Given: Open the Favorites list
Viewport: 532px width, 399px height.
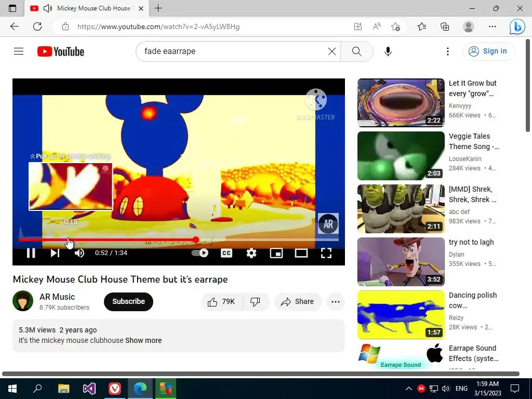Looking at the screenshot, I should [422, 26].
